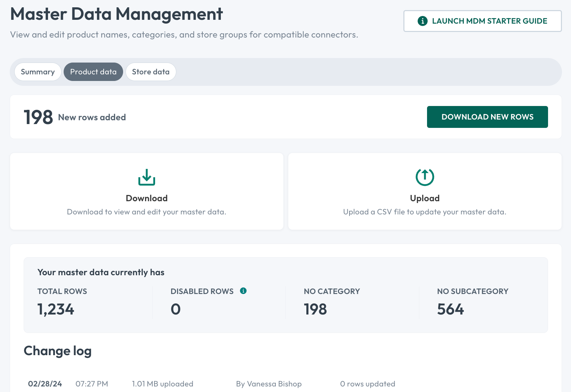Click change log date 02/28/24
Image resolution: width=571 pixels, height=392 pixels.
pyautogui.click(x=45, y=384)
